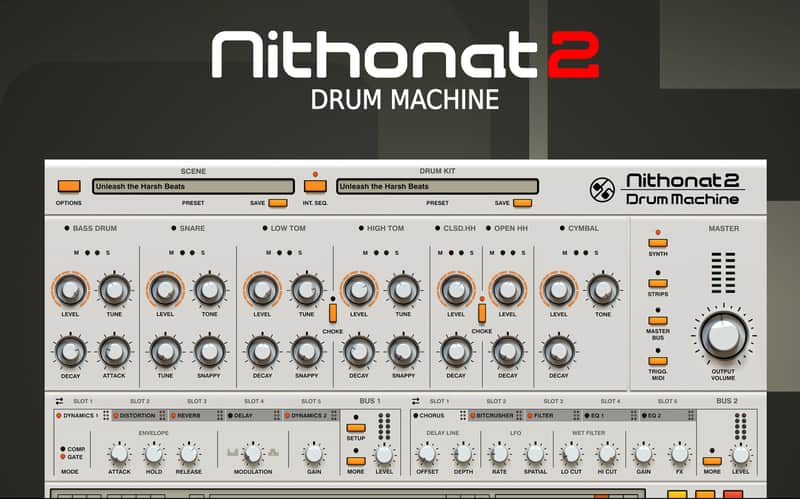Open EQ 2 slot effect menu
Image resolution: width=800 pixels, height=499 pixels.
pyautogui.click(x=691, y=416)
